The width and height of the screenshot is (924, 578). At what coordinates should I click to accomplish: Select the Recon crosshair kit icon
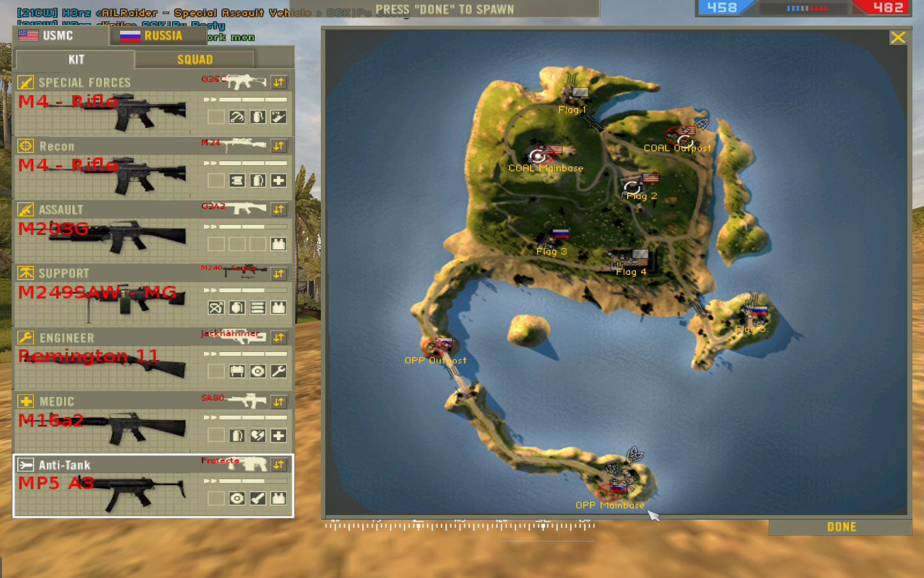coord(25,146)
